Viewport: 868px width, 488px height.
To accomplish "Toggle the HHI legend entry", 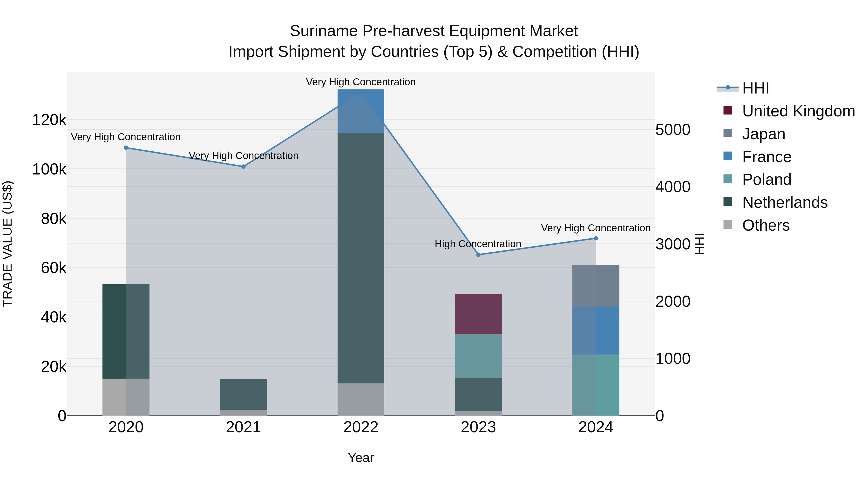I will tap(743, 88).
